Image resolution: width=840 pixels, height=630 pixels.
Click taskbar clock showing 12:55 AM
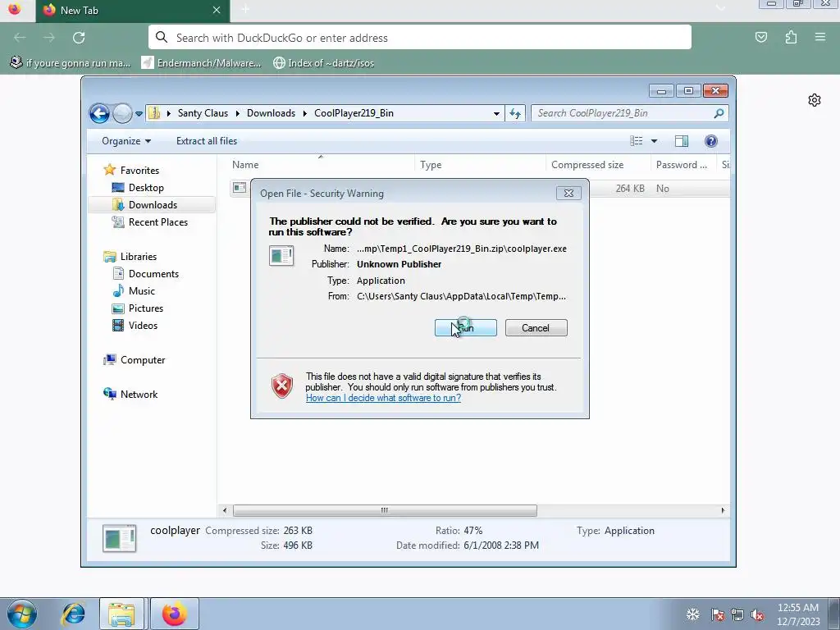tap(798, 614)
